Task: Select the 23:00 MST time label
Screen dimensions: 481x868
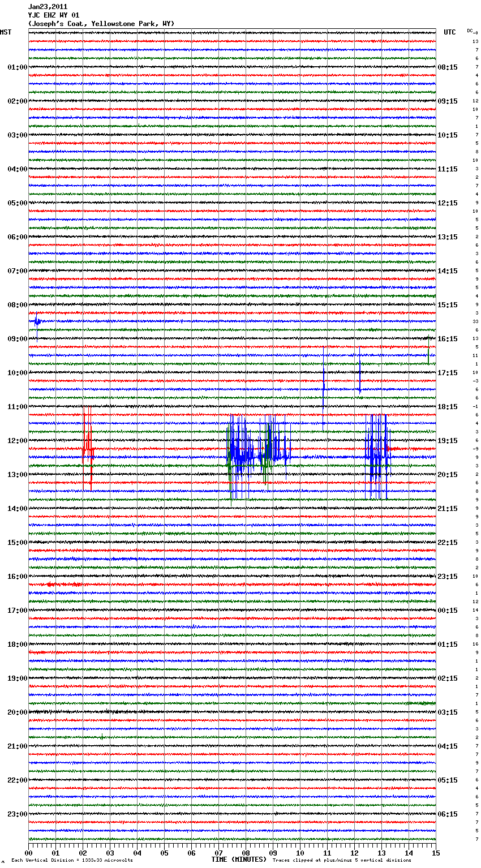Action: point(17,814)
